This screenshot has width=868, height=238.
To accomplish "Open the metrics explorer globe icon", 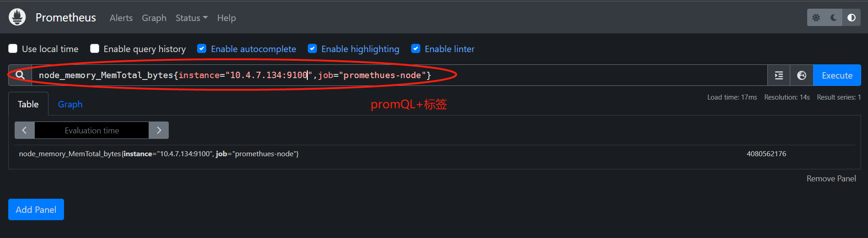I will 802,75.
